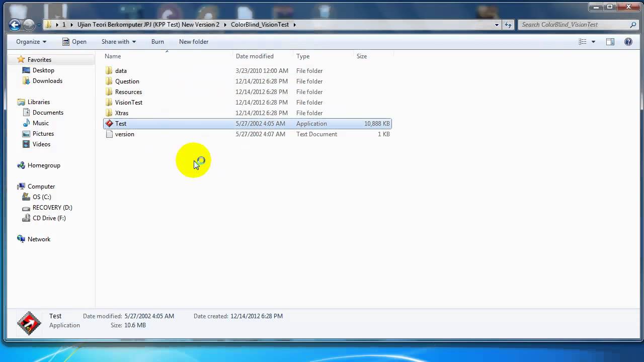Image resolution: width=644 pixels, height=362 pixels.
Task: Open Pictures library in sidebar
Action: (x=43, y=134)
